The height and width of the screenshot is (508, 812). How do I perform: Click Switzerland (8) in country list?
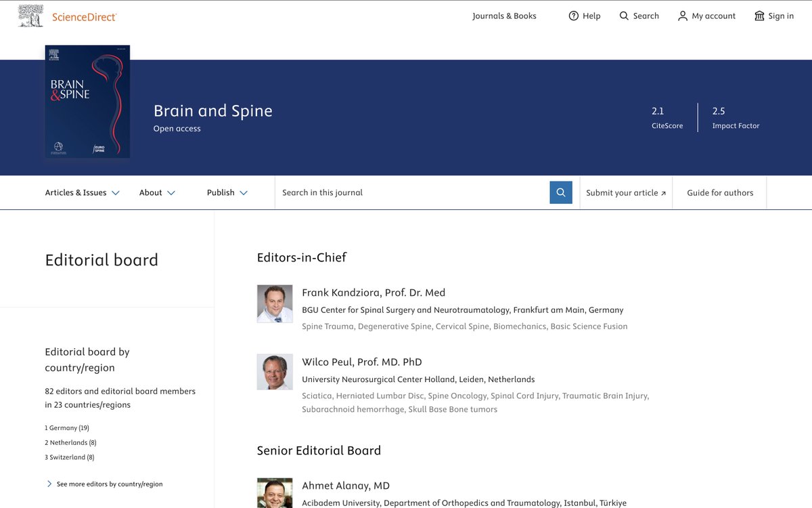[x=70, y=457]
